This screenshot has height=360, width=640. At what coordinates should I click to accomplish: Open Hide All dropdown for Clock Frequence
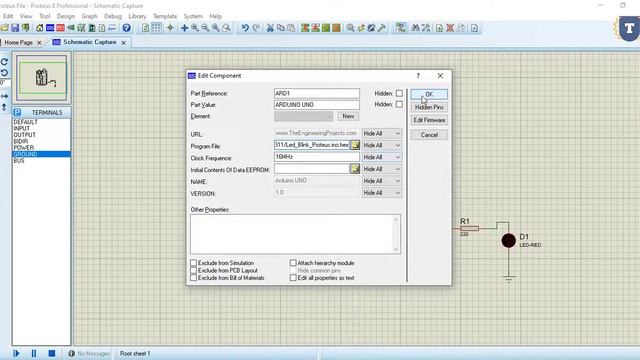coord(382,157)
